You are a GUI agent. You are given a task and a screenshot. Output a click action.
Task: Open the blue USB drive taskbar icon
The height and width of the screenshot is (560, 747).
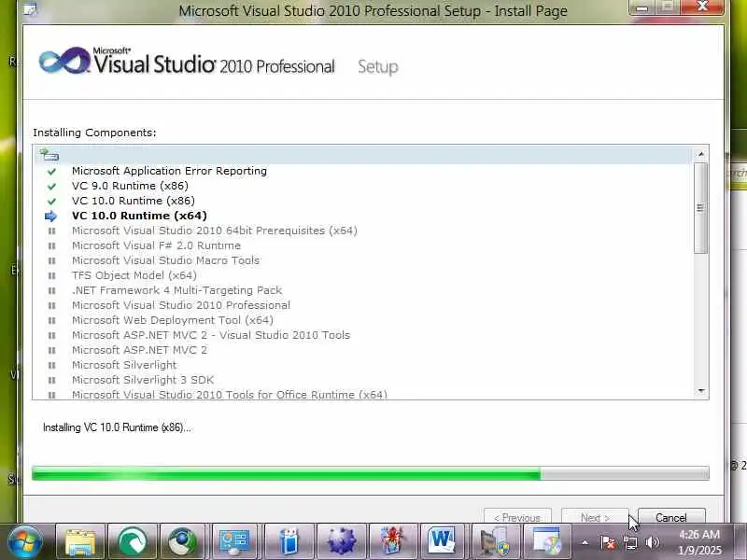289,542
